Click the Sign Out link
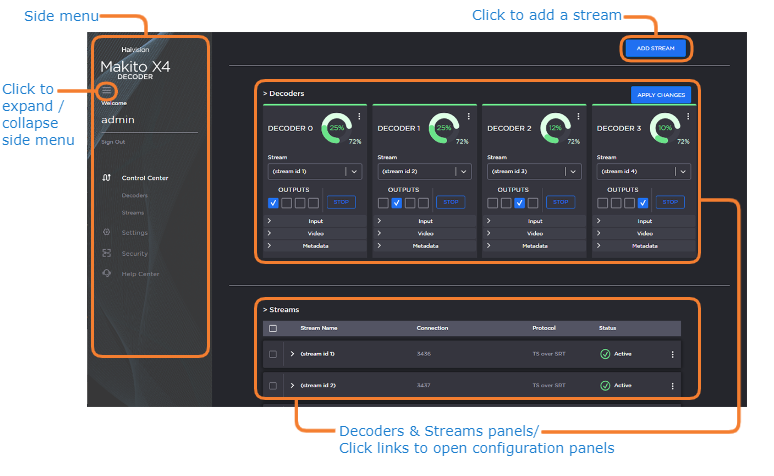 click(x=113, y=142)
